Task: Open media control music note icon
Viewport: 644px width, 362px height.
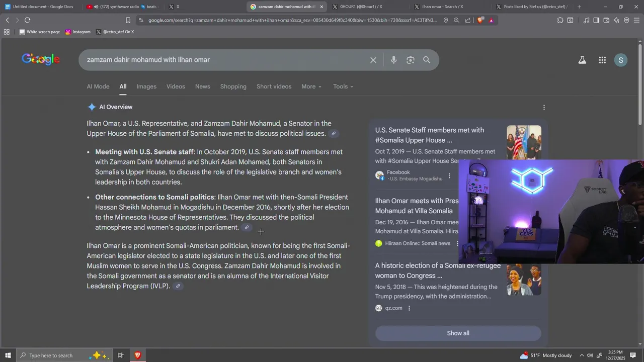Action: tap(586, 20)
